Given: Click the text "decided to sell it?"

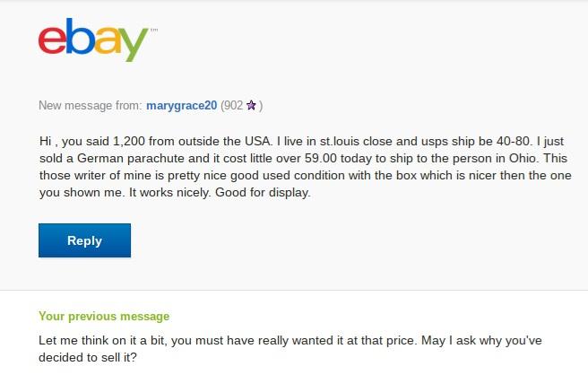Looking at the screenshot, I should tap(88, 357).
